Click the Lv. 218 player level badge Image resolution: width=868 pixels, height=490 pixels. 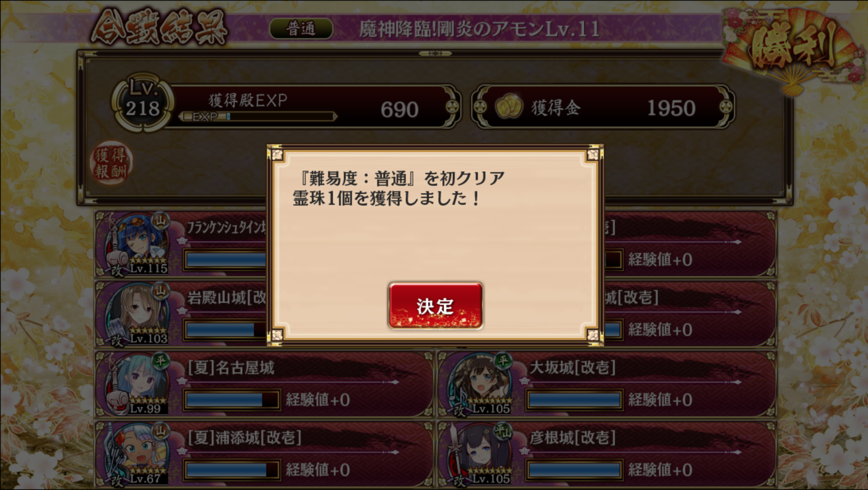(x=143, y=103)
